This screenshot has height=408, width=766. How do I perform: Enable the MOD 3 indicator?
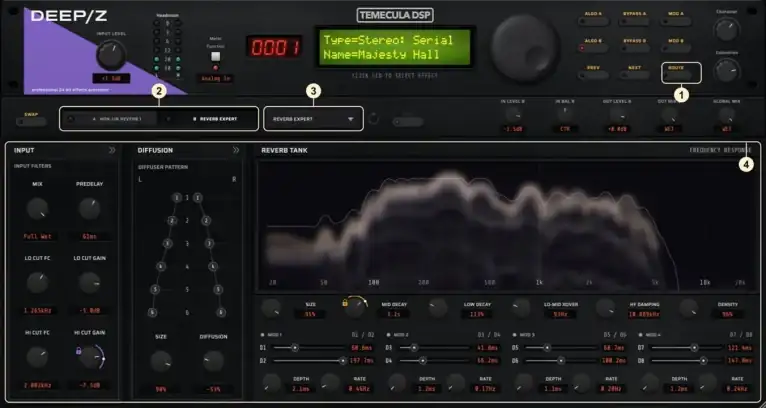514,335
